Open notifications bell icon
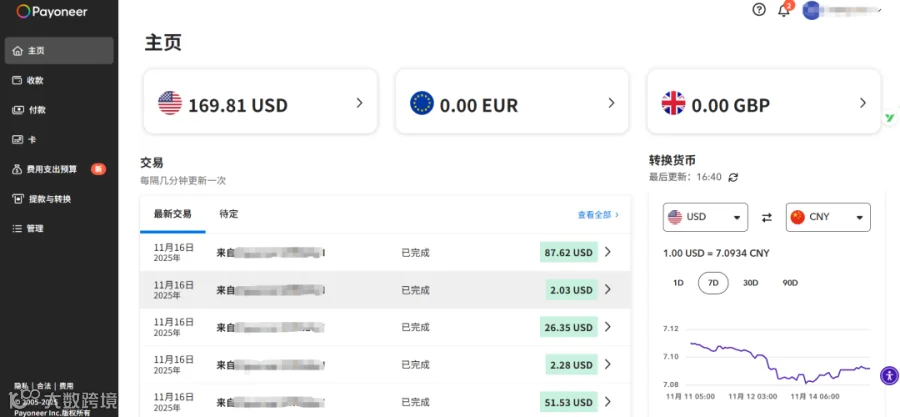Screen dimensions: 900x417 click(x=783, y=10)
